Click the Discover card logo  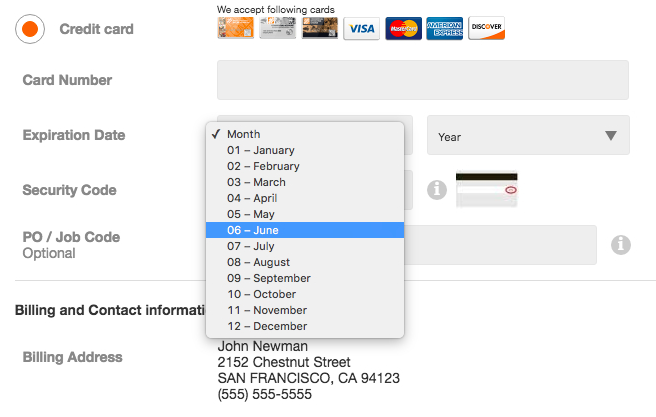coord(486,28)
